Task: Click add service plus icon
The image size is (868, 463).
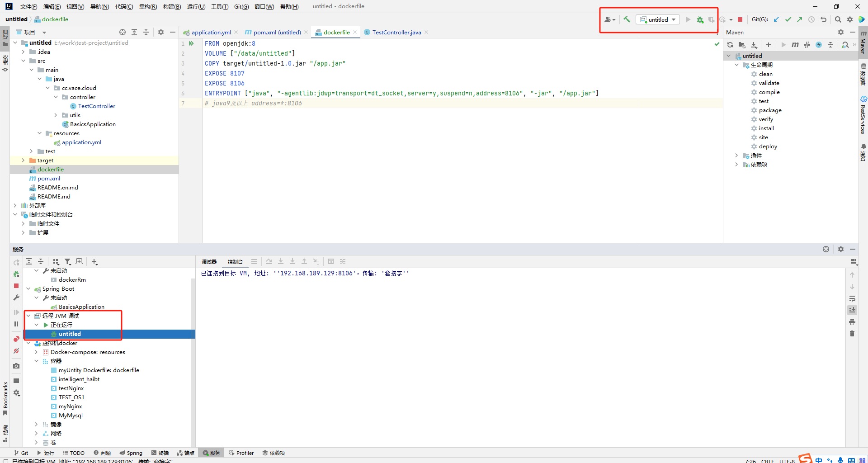Action: coord(94,261)
